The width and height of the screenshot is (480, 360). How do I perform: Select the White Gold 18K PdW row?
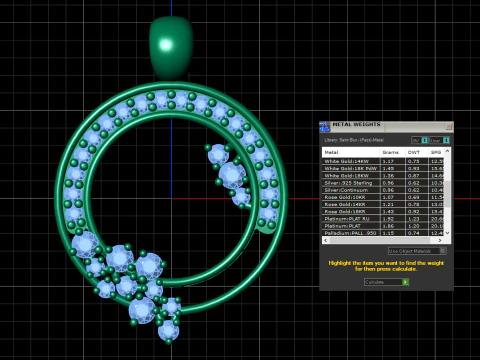coord(383,168)
